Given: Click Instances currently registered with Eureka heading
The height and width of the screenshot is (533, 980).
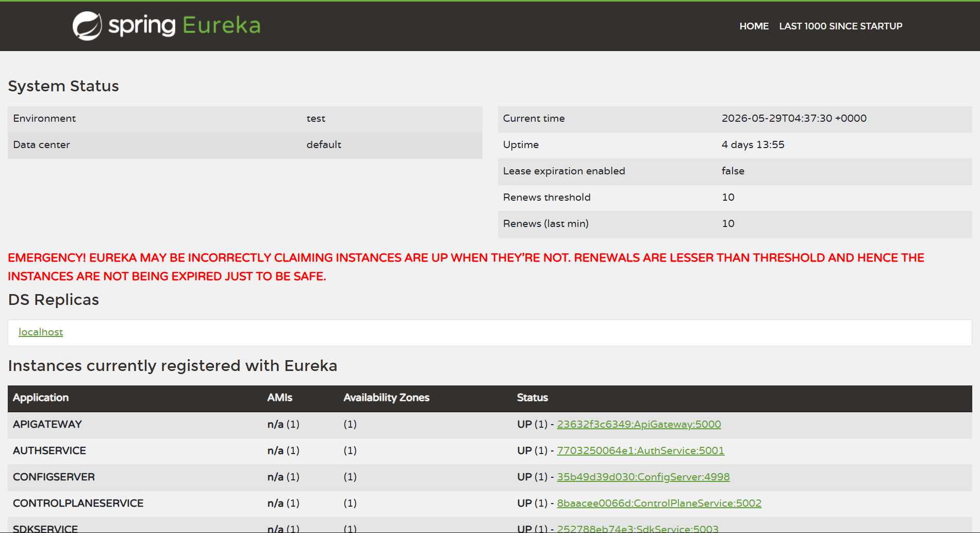Looking at the screenshot, I should point(172,366).
